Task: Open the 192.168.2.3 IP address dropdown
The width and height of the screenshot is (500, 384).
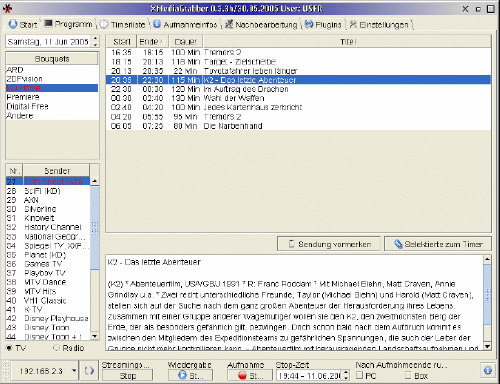Action: click(x=74, y=371)
